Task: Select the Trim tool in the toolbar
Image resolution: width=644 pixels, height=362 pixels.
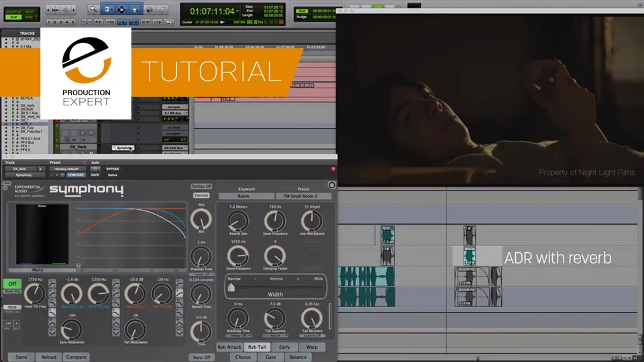Action: (107, 9)
